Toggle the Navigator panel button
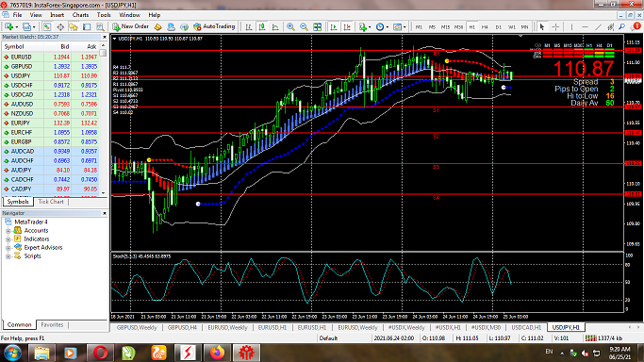 click(x=74, y=26)
